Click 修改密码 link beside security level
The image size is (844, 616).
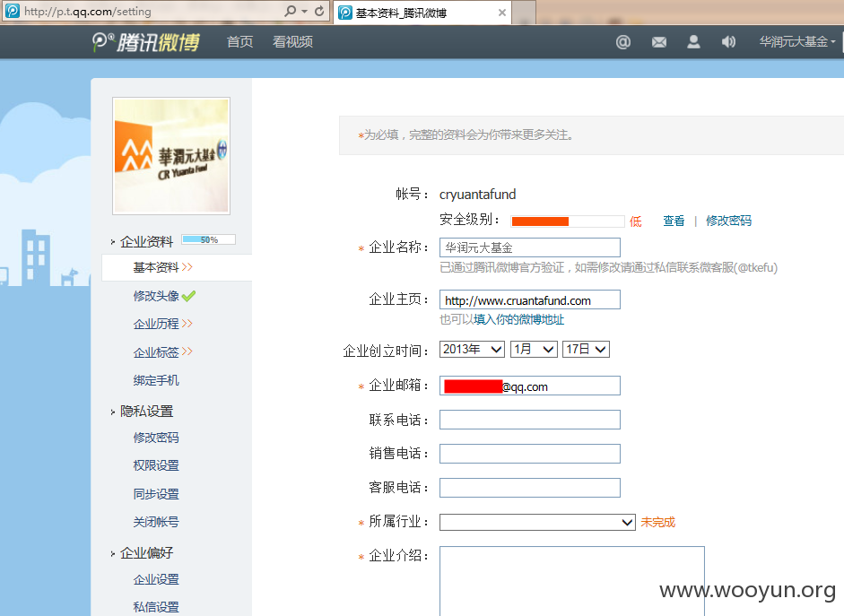click(728, 221)
